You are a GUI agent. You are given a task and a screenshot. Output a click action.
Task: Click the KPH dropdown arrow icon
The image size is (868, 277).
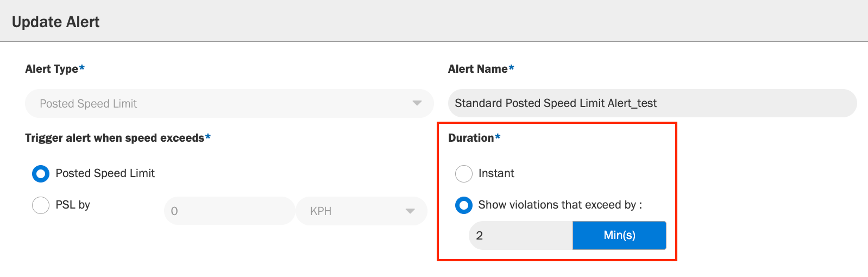[x=410, y=211]
